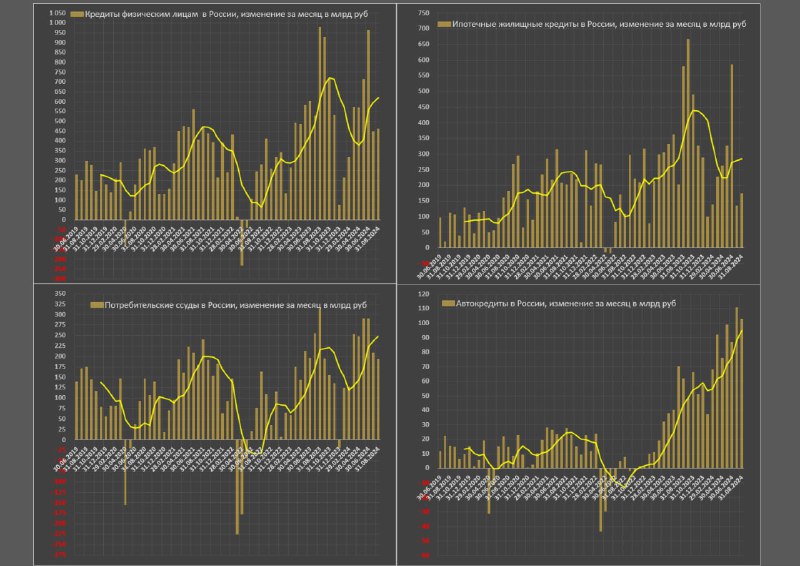Click the '125' y-axis label
This screenshot has width=800, height=566.
(x=60, y=387)
